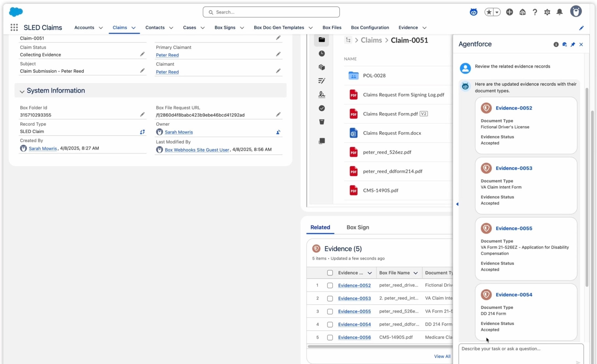Switch to the Box Sign tab
The width and height of the screenshot is (597, 364).
(x=358, y=227)
